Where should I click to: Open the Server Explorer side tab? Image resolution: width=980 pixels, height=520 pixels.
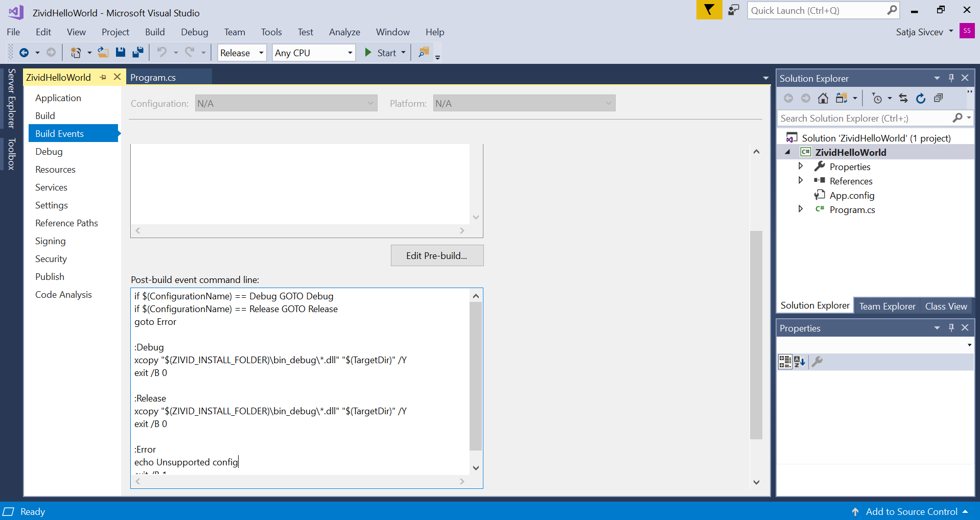11,98
